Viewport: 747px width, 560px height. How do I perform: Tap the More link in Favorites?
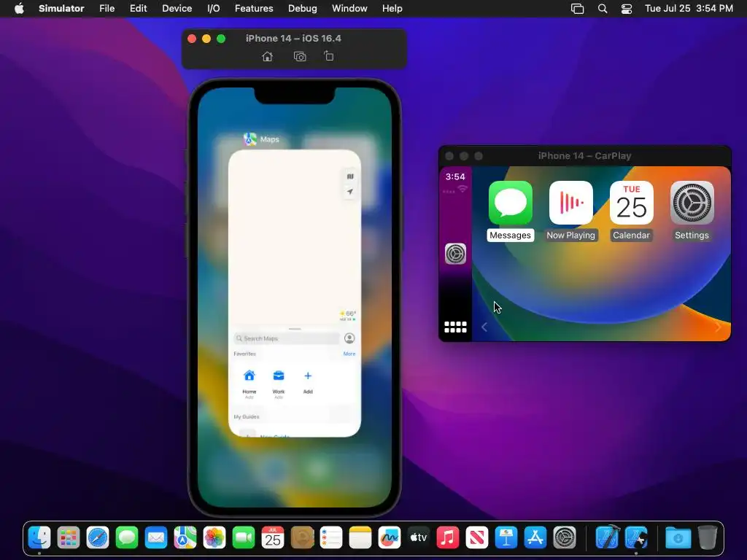(x=349, y=354)
